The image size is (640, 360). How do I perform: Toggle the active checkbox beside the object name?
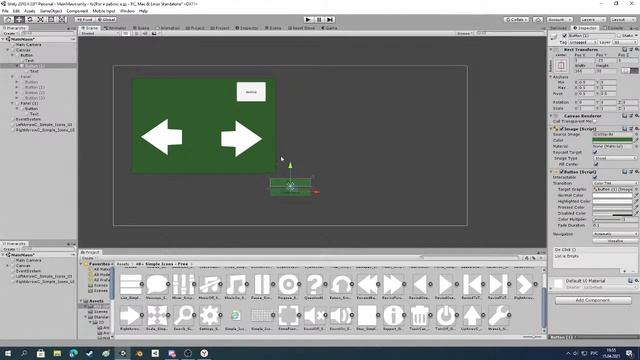tap(564, 36)
